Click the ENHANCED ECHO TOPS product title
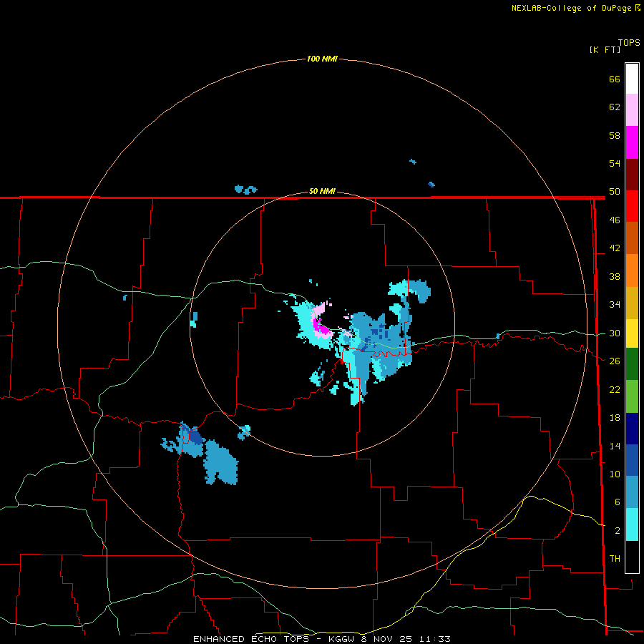 (250, 639)
